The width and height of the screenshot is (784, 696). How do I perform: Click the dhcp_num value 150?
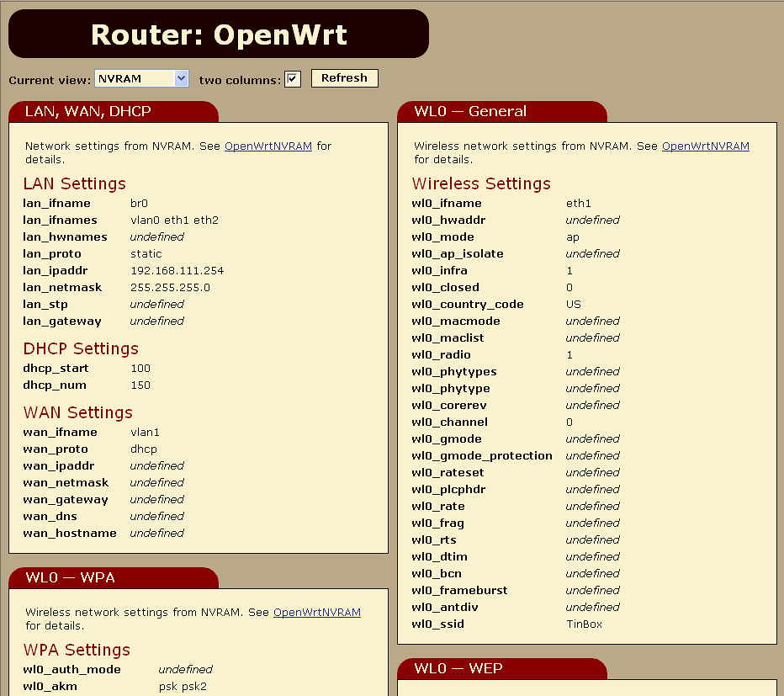point(140,385)
